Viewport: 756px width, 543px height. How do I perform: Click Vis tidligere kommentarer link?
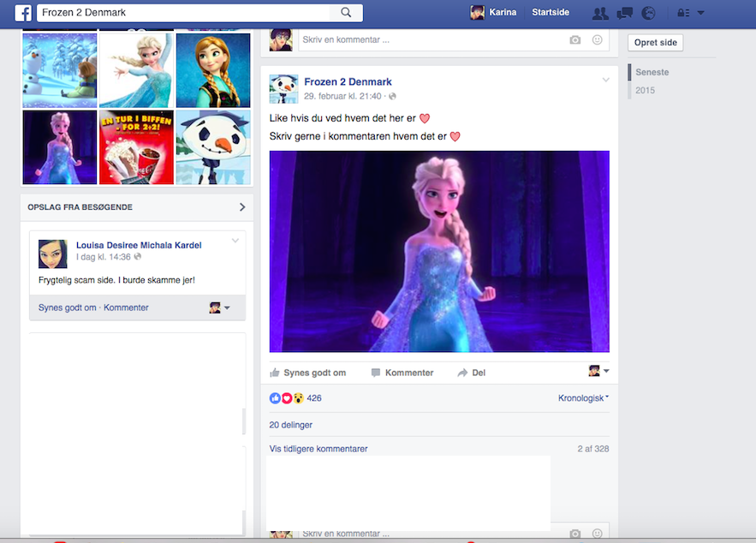click(318, 449)
